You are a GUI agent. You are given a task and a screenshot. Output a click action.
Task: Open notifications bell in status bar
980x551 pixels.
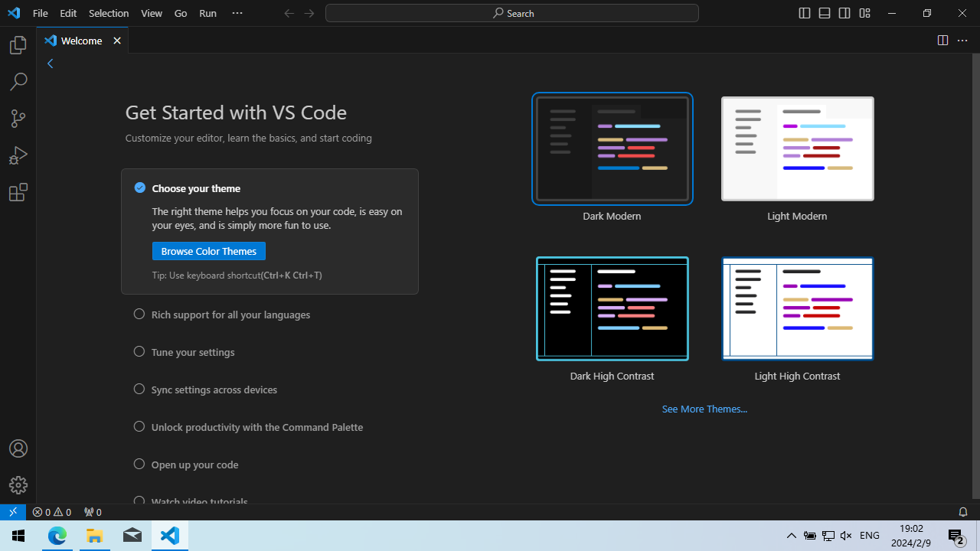tap(963, 512)
